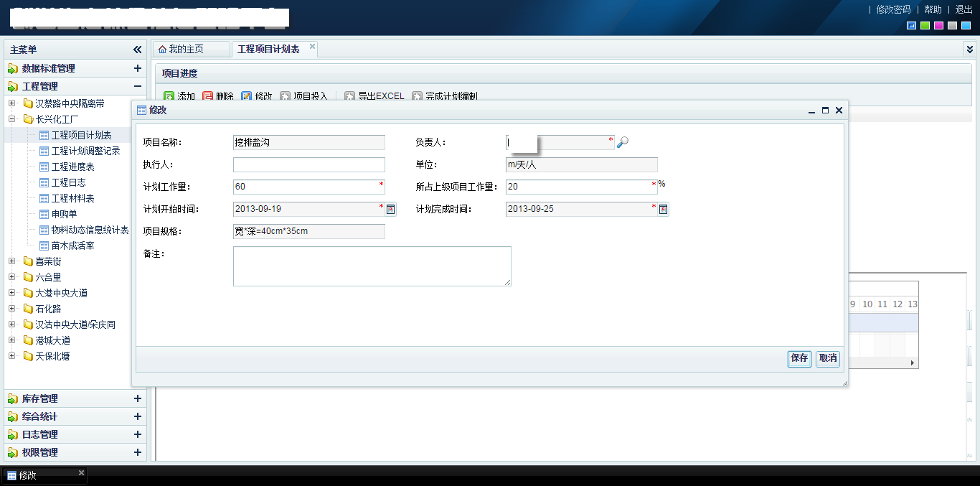980x486 pixels.
Task: Switch to the 我的主页 tab
Action: tap(186, 49)
